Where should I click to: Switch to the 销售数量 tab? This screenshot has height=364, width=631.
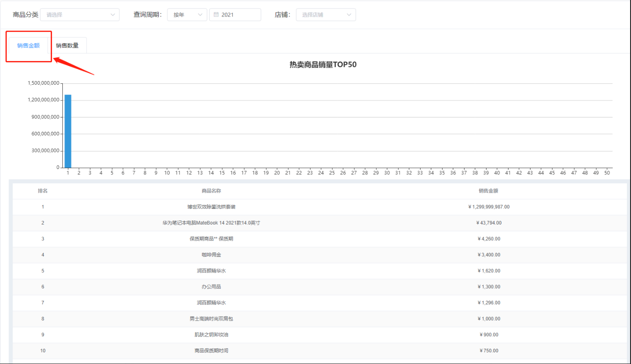coord(67,46)
